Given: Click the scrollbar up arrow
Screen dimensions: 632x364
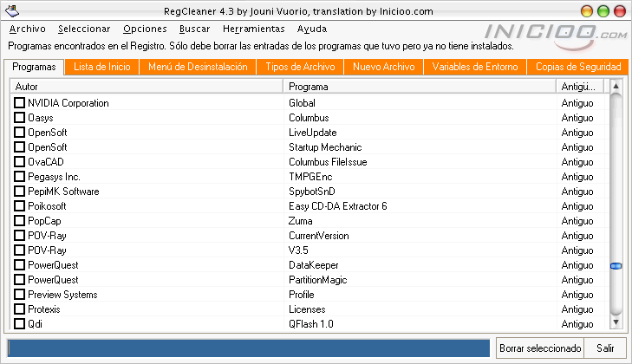Looking at the screenshot, I should pos(616,86).
